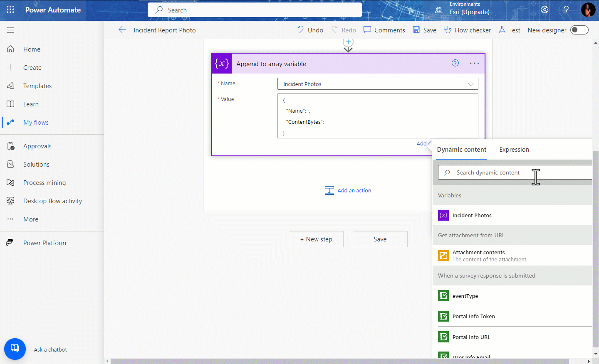Click the eventType green survey icon

443,296
